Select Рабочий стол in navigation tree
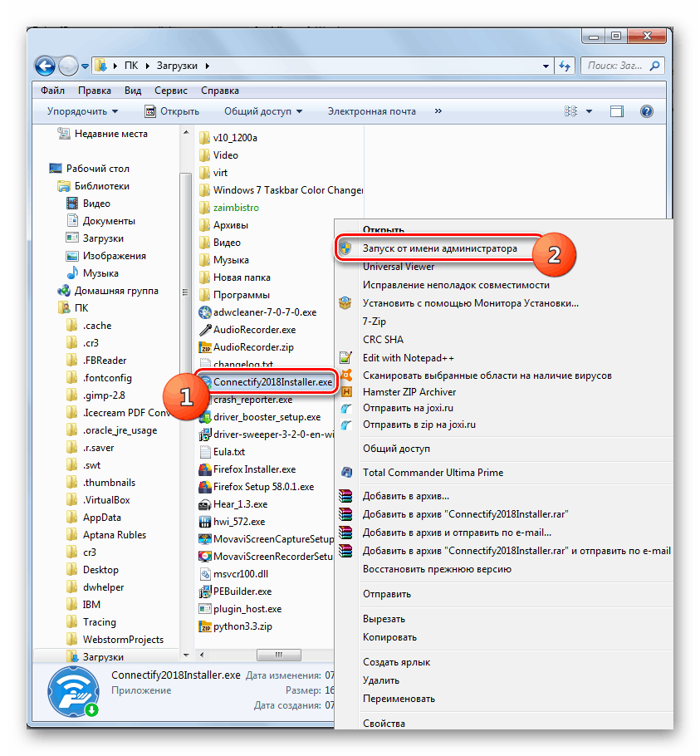The width and height of the screenshot is (700, 756). point(98,169)
